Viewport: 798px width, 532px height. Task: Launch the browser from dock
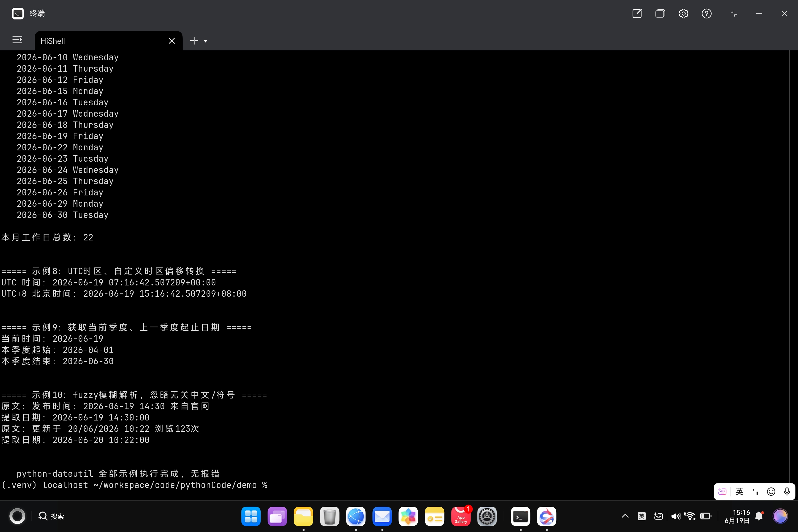pos(356,516)
